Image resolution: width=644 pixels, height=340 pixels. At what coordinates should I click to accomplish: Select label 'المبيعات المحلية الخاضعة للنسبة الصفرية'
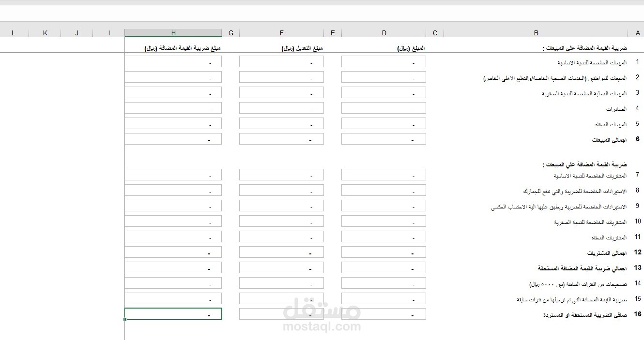pos(584,93)
